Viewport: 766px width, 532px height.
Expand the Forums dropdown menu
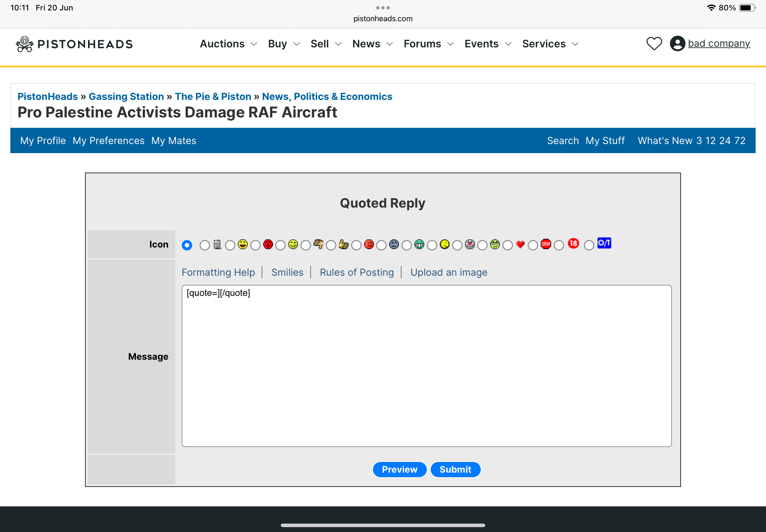[x=428, y=44]
